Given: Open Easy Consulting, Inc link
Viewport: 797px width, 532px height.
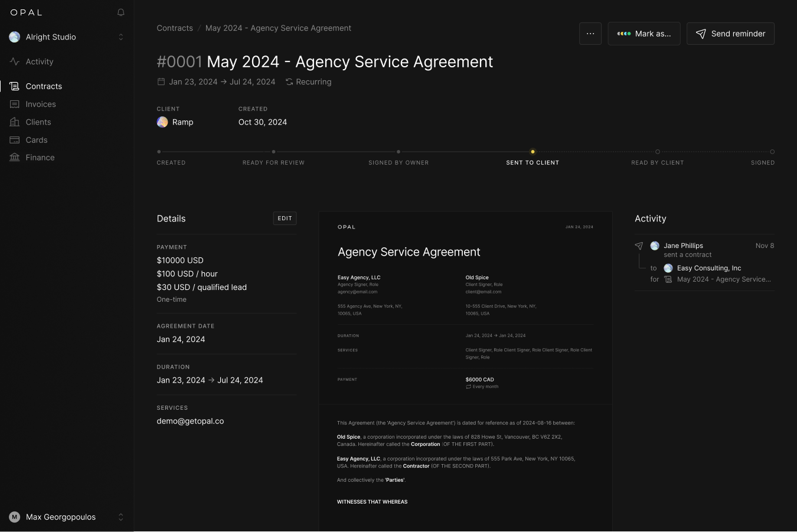Looking at the screenshot, I should click(709, 268).
